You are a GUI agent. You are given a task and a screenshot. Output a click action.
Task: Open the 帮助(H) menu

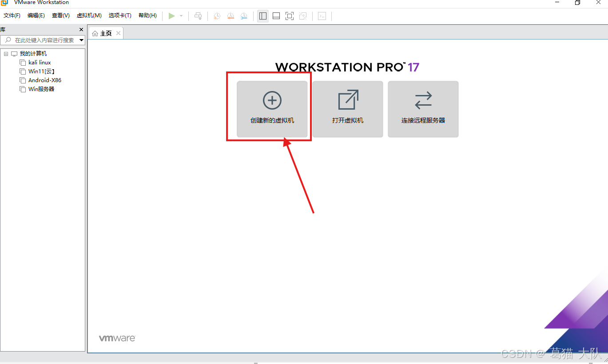[147, 16]
